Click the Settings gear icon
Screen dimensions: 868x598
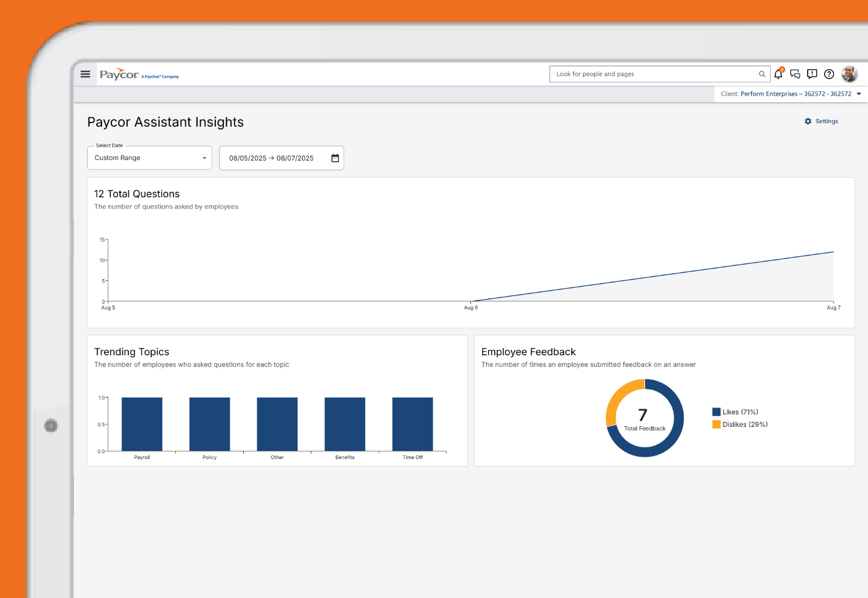point(808,121)
